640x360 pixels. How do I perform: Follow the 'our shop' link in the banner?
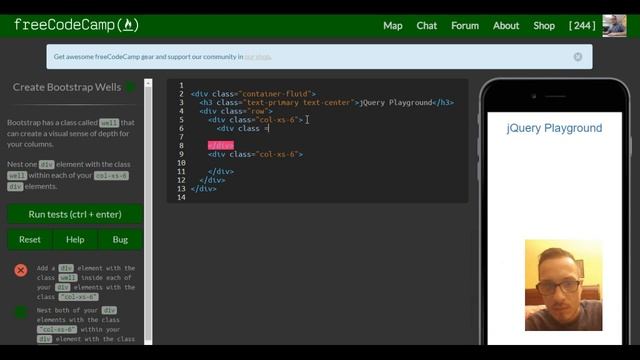(258, 57)
